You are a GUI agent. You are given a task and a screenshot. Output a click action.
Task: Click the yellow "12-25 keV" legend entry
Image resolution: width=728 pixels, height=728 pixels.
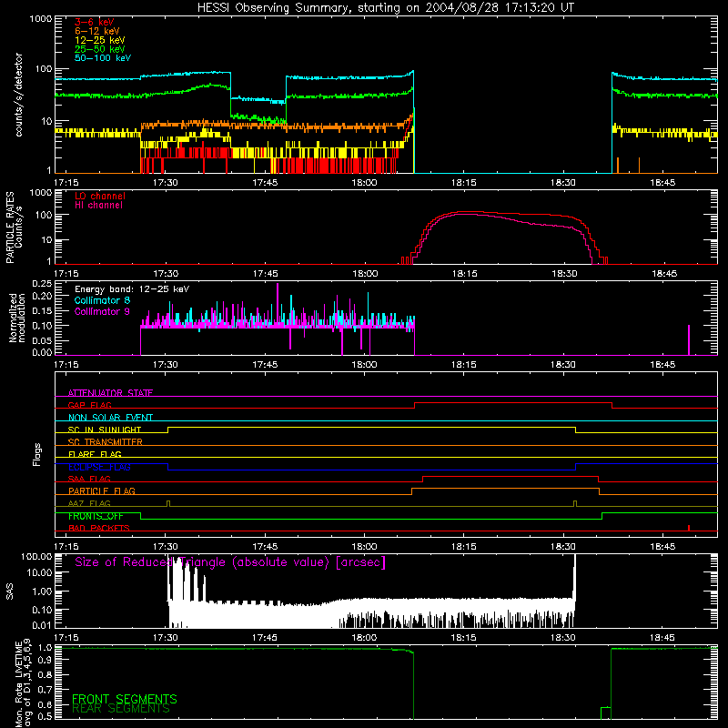click(100, 40)
